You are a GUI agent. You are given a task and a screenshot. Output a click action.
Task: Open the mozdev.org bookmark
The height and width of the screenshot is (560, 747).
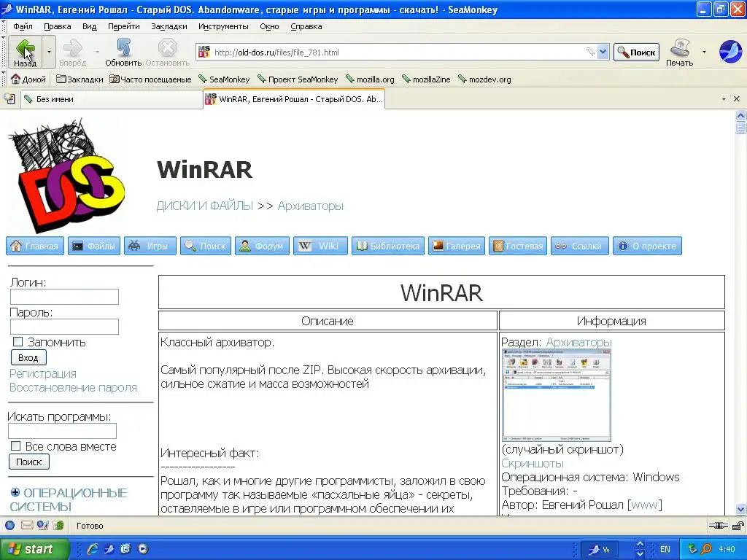click(484, 79)
